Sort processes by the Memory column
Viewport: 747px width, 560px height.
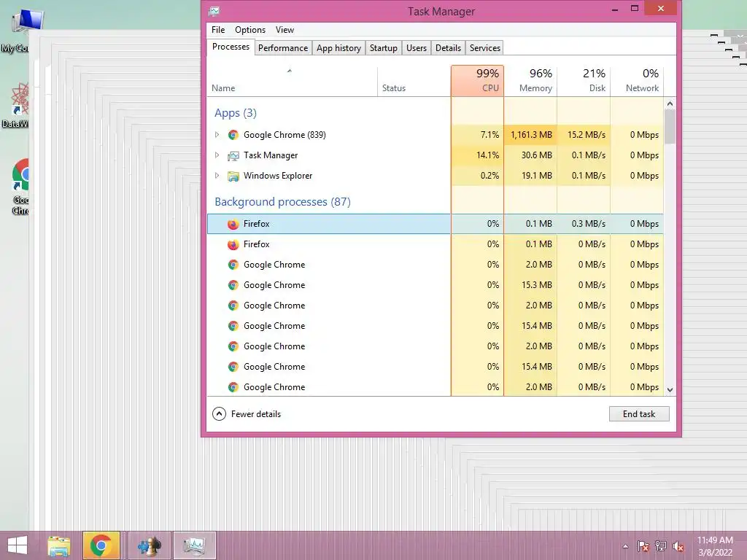(530, 80)
